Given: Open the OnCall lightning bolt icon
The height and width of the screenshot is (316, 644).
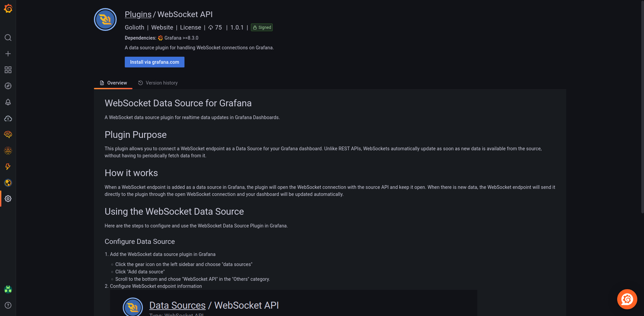Looking at the screenshot, I should pos(8,167).
